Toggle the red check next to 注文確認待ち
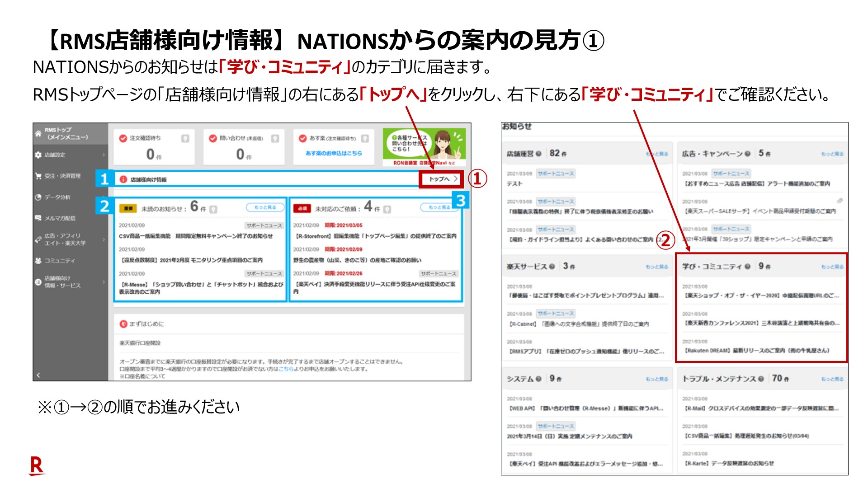Image resolution: width=868 pixels, height=488 pixels. point(123,138)
